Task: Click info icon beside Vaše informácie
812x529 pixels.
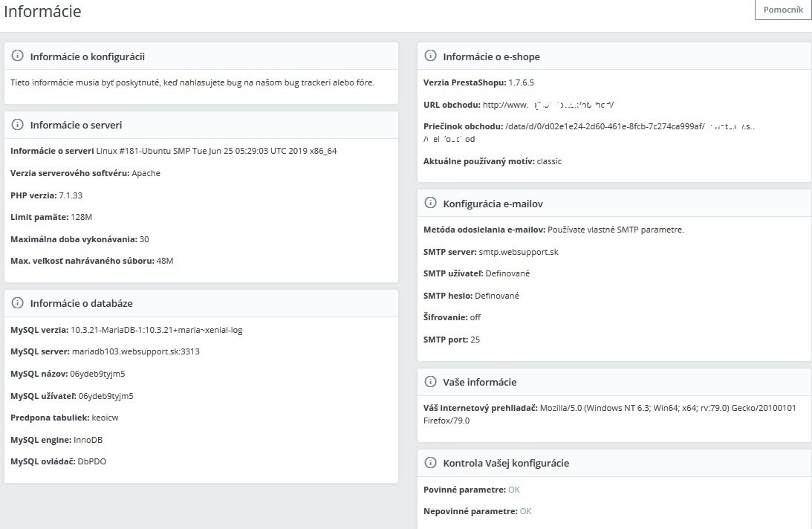Action: pos(430,382)
